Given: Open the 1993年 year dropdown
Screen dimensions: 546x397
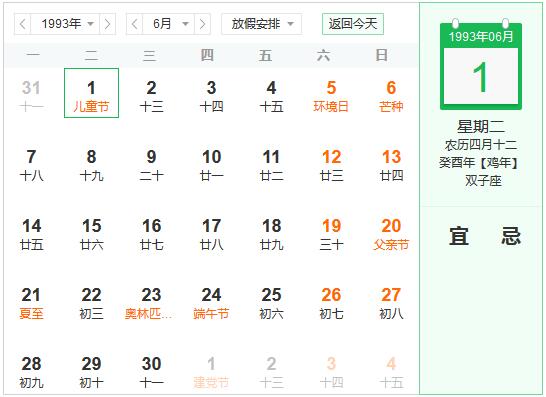Looking at the screenshot, I should (65, 24).
